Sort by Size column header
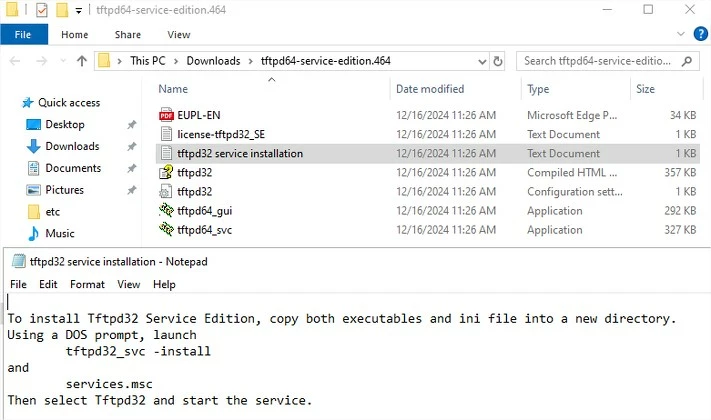This screenshot has width=711, height=420. [645, 89]
